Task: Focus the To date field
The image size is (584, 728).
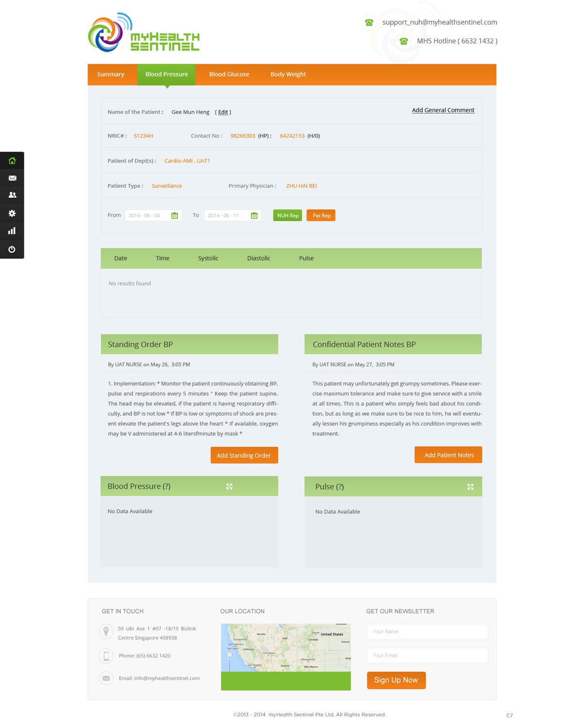Action: click(233, 215)
